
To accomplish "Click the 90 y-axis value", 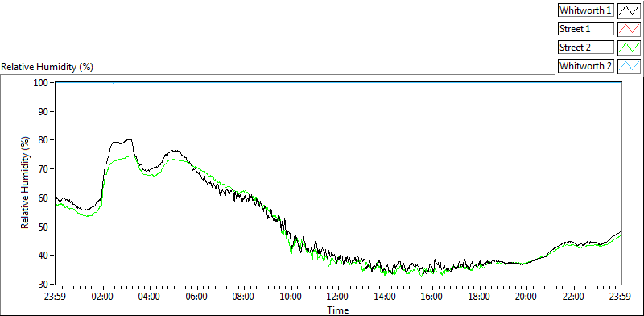I will pyautogui.click(x=44, y=111).
